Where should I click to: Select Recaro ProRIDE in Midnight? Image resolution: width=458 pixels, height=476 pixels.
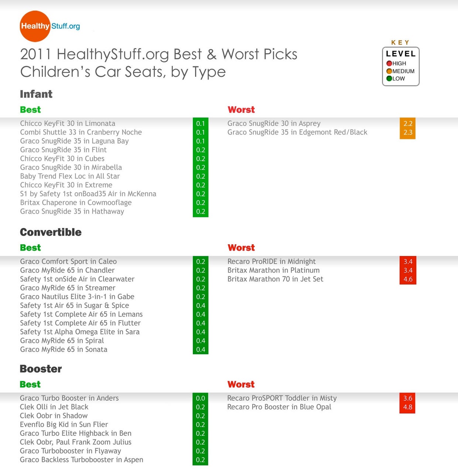(271, 261)
